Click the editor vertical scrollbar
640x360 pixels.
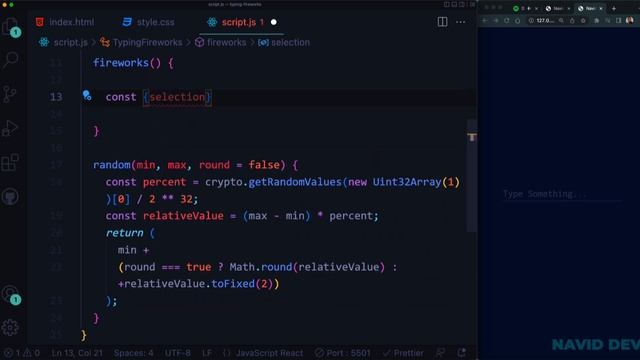[x=472, y=176]
